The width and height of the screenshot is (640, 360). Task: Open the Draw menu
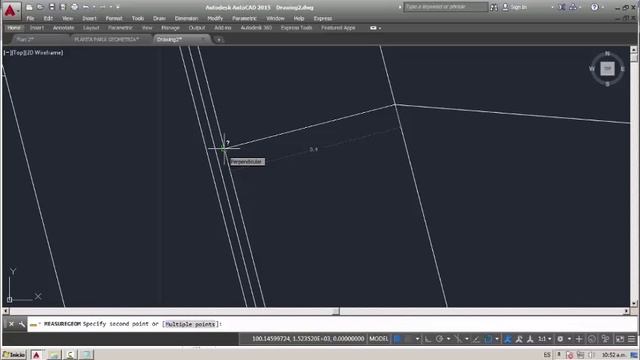pos(159,18)
